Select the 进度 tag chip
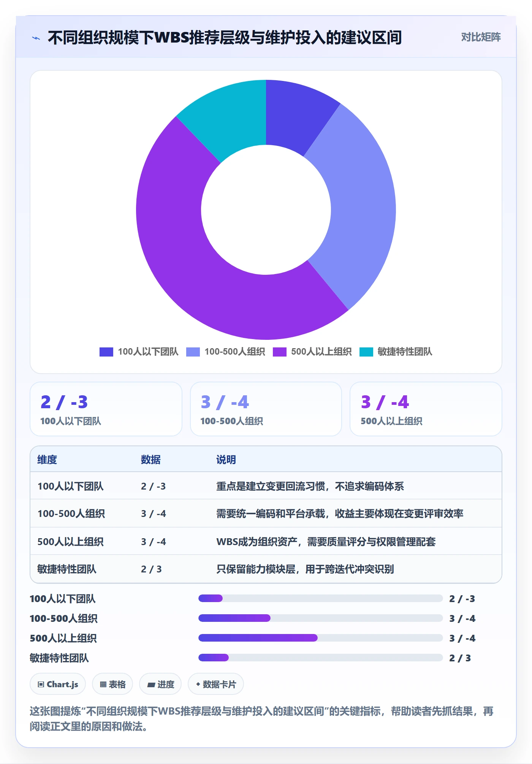 [x=160, y=684]
